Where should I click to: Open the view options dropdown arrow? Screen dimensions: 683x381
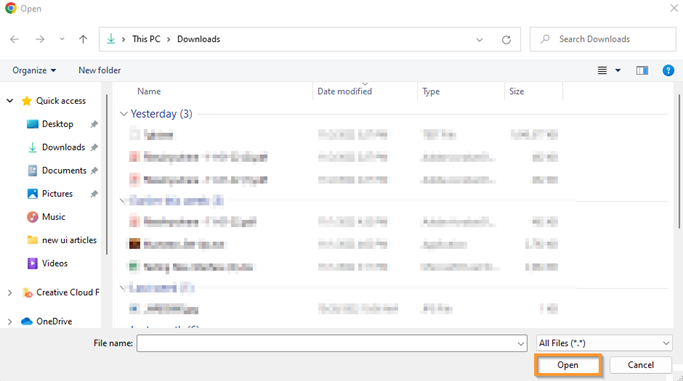point(618,70)
